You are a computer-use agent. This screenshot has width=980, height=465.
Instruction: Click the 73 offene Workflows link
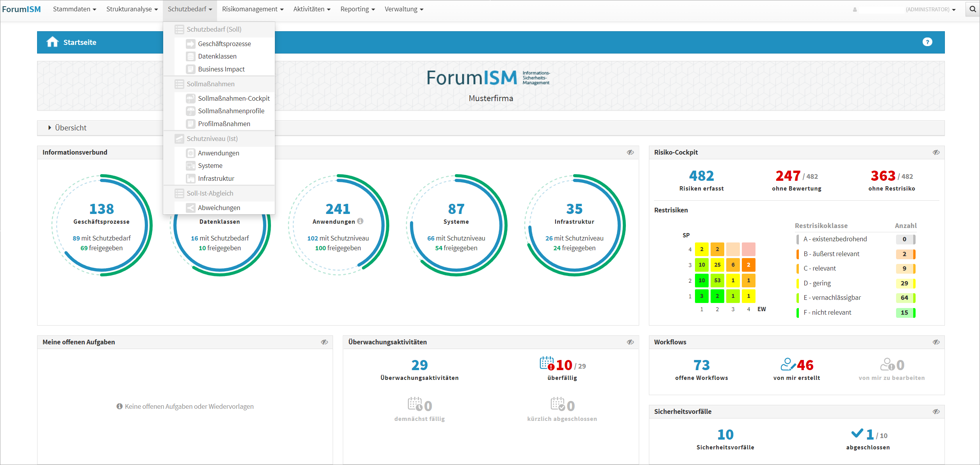[x=701, y=365]
